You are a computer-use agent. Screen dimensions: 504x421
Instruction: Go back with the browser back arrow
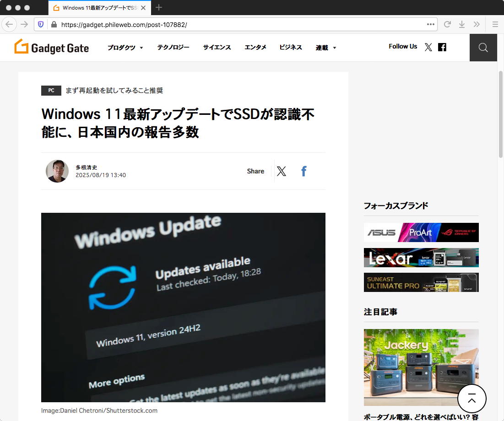point(9,24)
